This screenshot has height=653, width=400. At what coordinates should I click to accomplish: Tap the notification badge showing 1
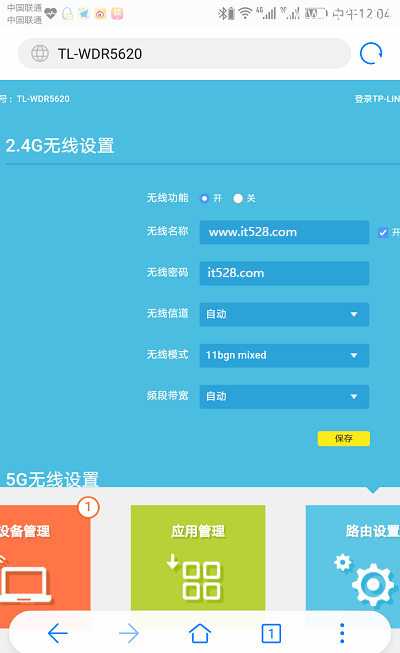tap(88, 507)
